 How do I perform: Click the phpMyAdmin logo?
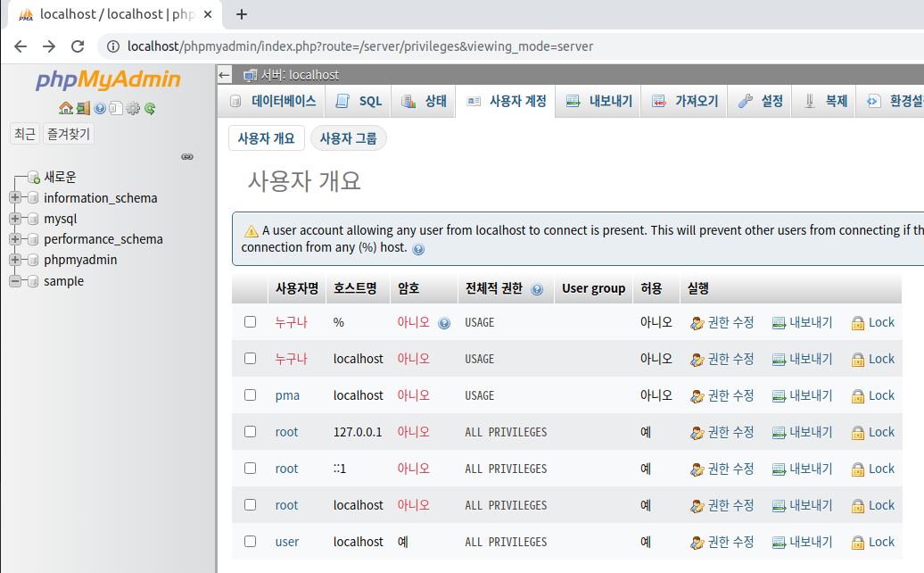pos(109,79)
